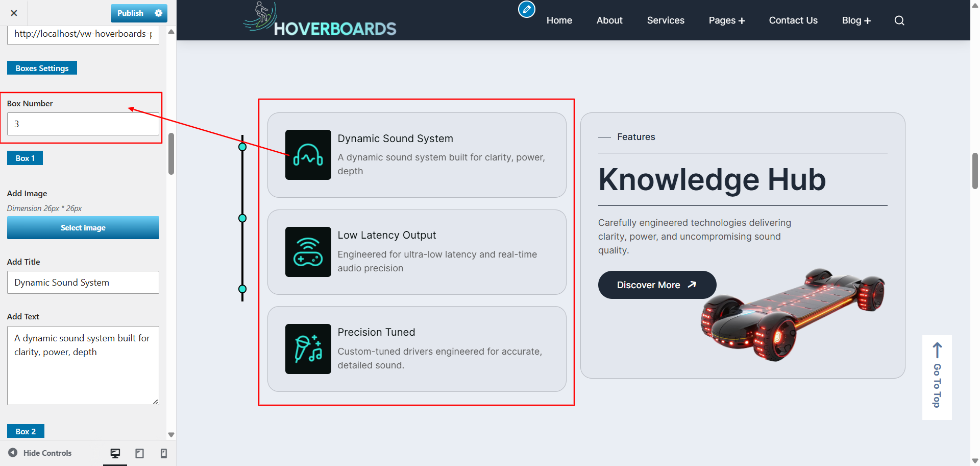Switch to desktop preview device icon

pyautogui.click(x=115, y=453)
